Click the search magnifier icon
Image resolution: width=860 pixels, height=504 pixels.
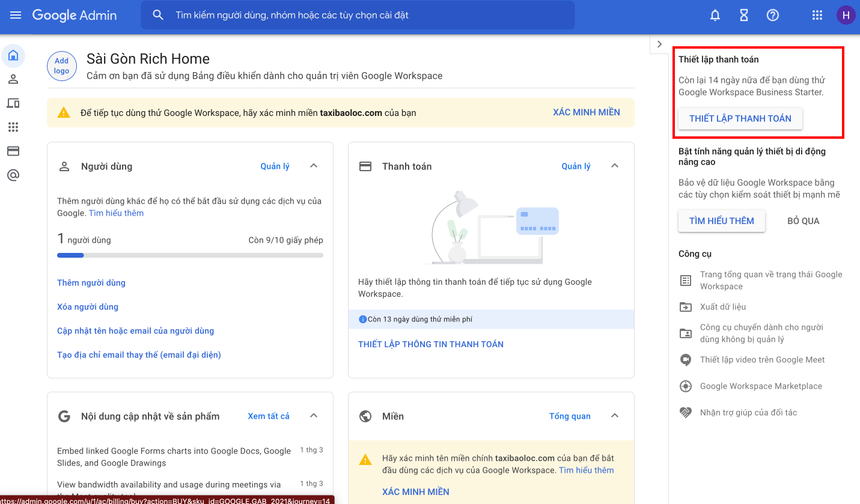pyautogui.click(x=158, y=15)
